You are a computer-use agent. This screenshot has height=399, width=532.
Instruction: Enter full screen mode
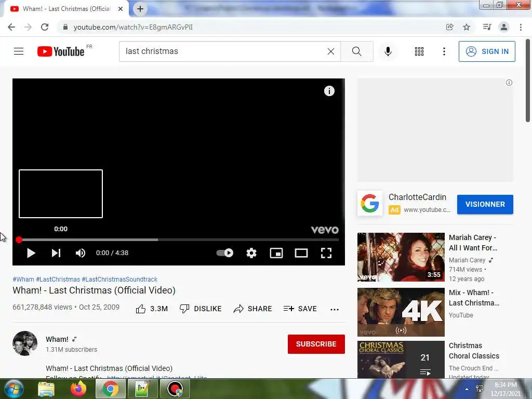tap(326, 253)
